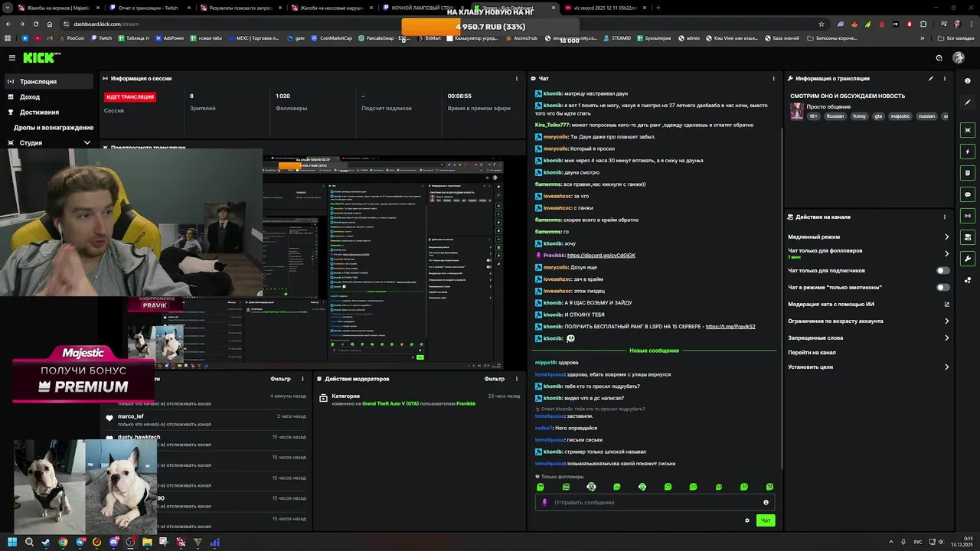Viewport: 980px width, 551px height.
Task: Open the discord.gg link in chat
Action: (601, 256)
